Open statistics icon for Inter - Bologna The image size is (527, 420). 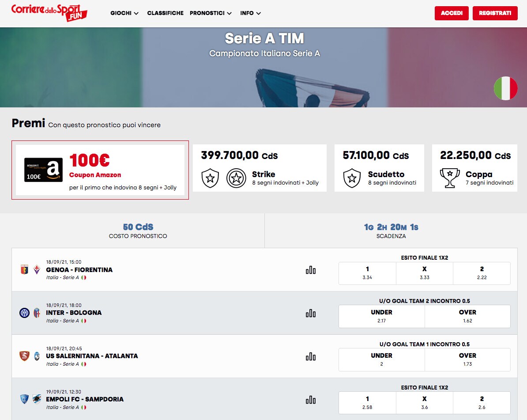pyautogui.click(x=311, y=314)
